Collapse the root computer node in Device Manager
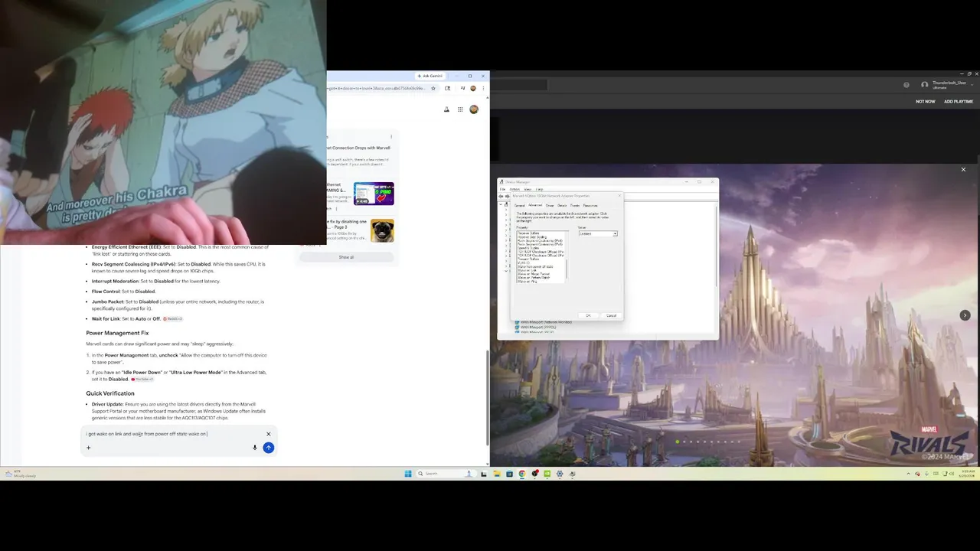The width and height of the screenshot is (980, 551). click(x=501, y=204)
